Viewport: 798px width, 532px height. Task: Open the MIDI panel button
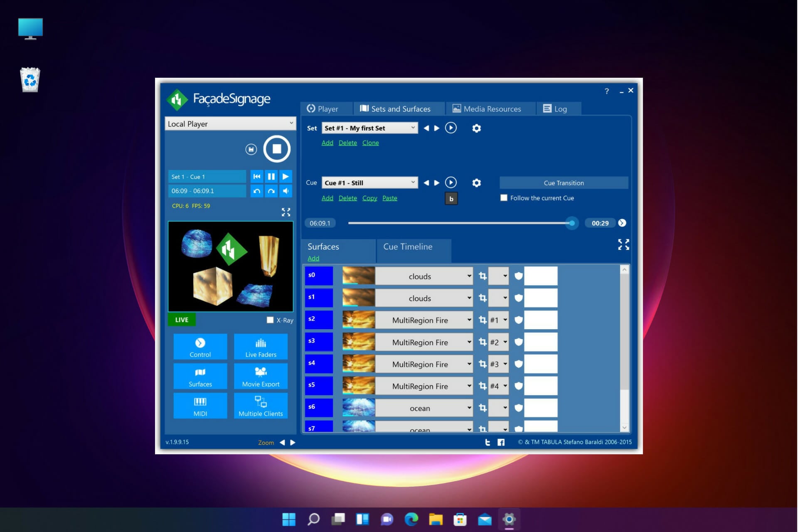(x=200, y=406)
